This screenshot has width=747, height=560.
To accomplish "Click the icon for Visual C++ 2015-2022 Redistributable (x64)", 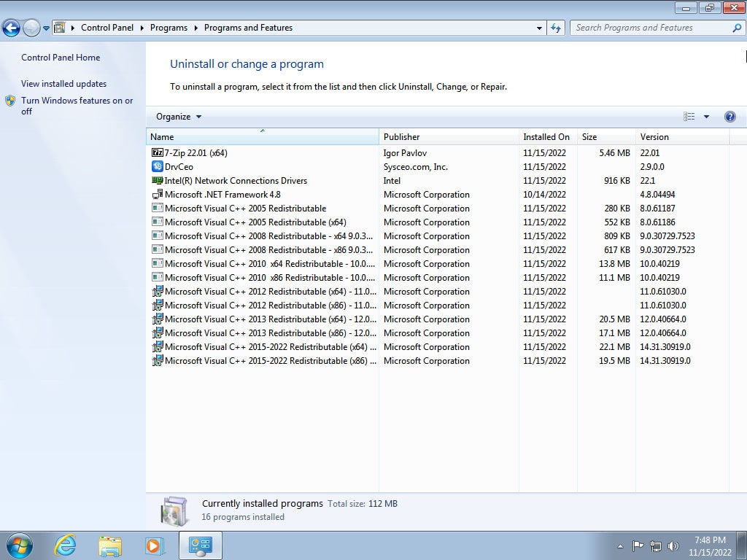I will click(x=158, y=346).
